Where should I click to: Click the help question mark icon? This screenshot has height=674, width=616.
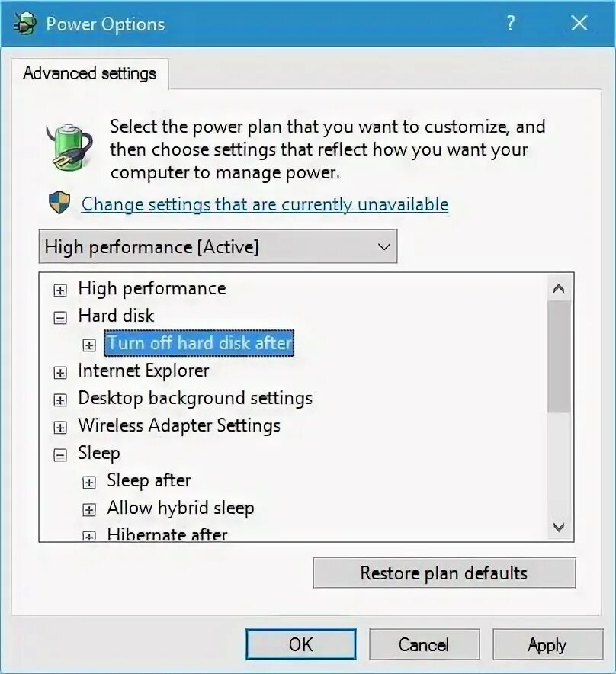510,23
